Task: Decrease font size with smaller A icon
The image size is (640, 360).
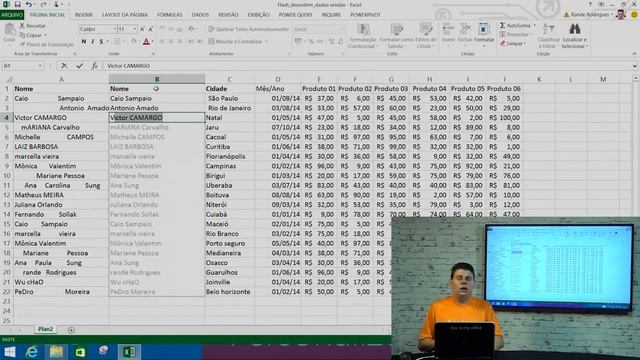Action: pos(151,29)
